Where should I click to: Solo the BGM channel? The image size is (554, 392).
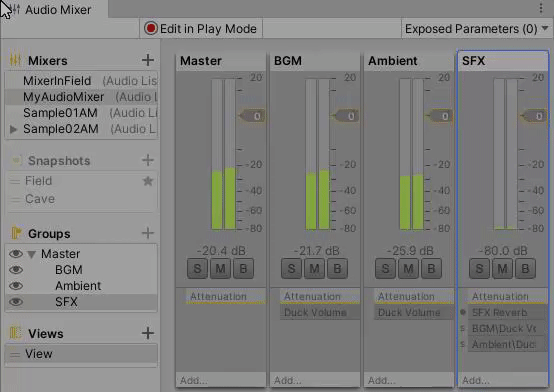click(x=291, y=269)
